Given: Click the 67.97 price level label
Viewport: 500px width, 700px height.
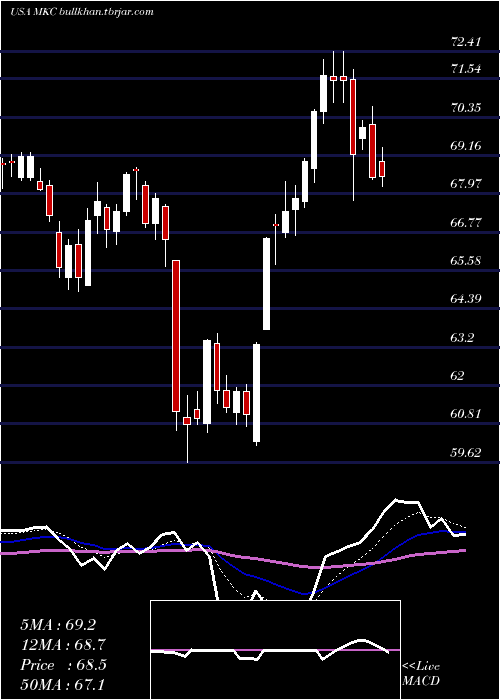Looking at the screenshot, I should [467, 184].
